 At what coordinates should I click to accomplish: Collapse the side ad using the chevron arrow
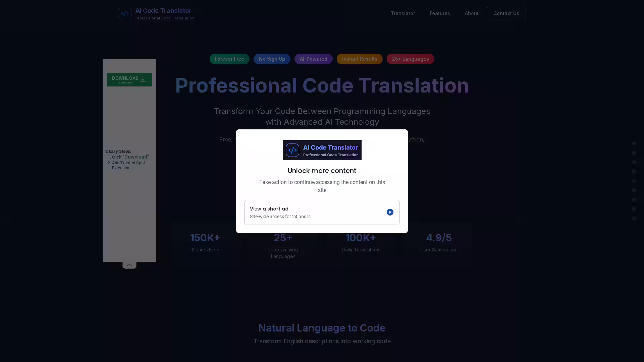[129, 265]
